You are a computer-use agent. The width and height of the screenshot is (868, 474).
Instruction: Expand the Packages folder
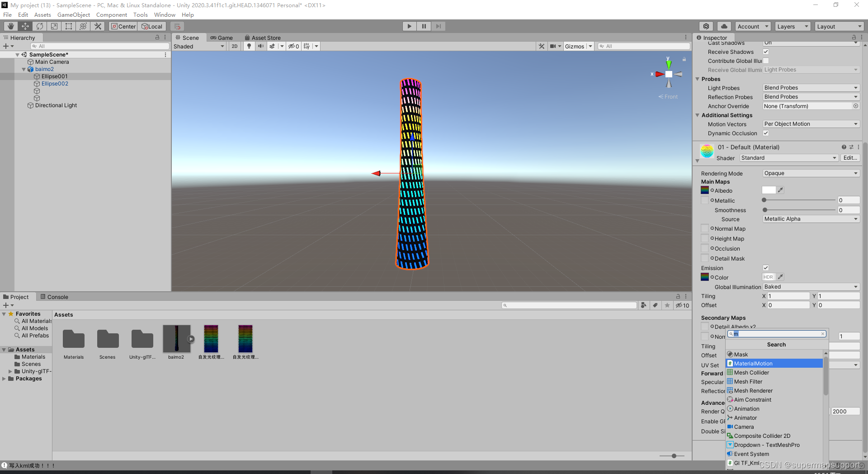pos(4,379)
